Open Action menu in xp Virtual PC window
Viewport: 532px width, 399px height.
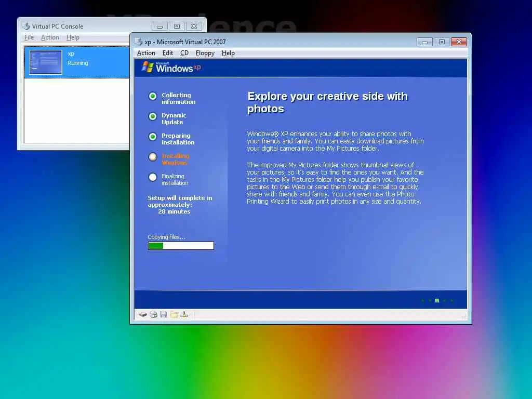tap(146, 53)
